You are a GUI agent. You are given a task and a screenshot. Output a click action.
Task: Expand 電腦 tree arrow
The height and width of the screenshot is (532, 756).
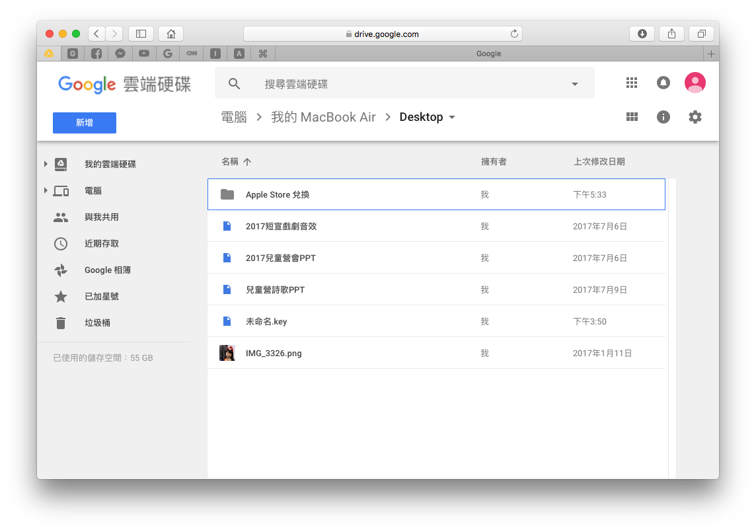(46, 190)
